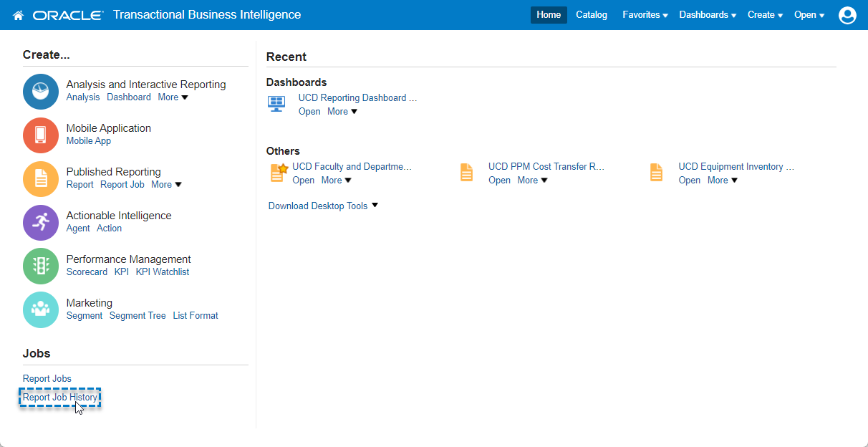Expand Download Desktop Tools dropdown

pos(323,206)
